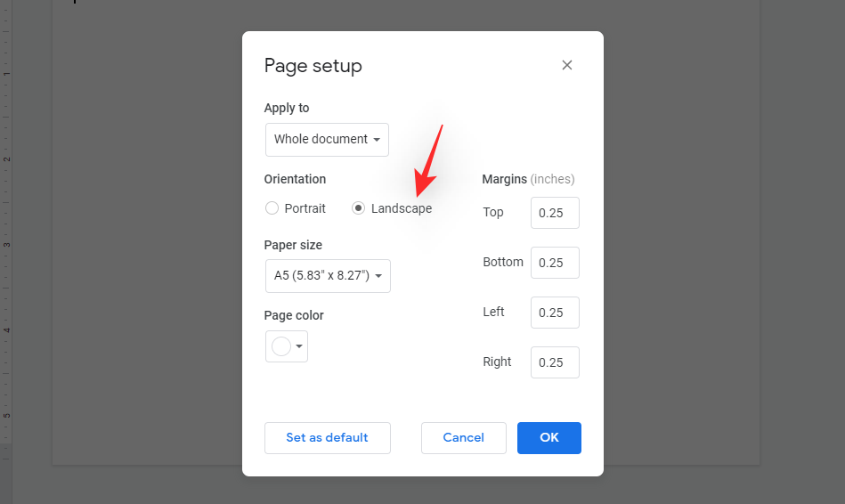845x504 pixels.
Task: Select the Landscape radio button
Action: [x=358, y=208]
